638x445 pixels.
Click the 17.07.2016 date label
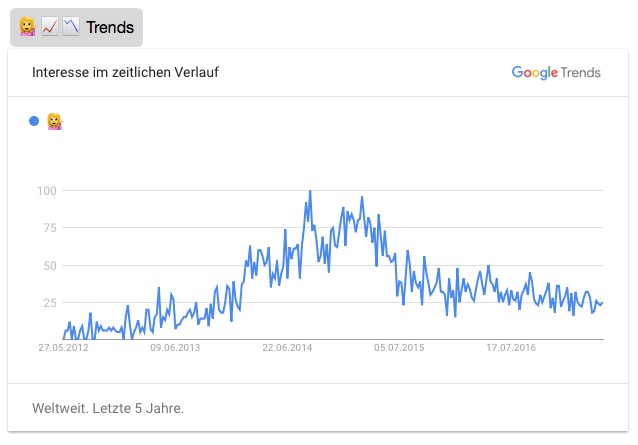pyautogui.click(x=511, y=348)
